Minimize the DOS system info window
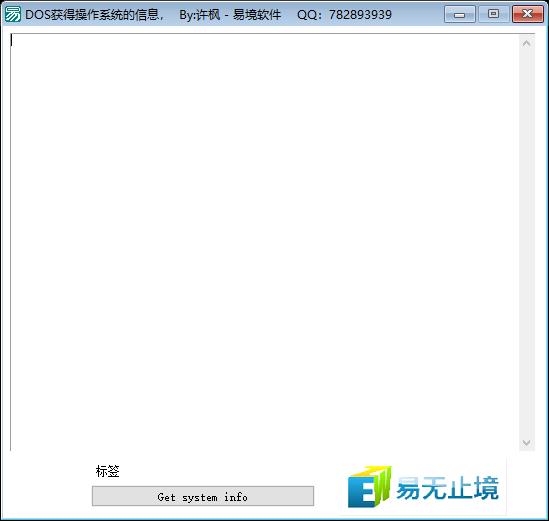 coord(460,14)
